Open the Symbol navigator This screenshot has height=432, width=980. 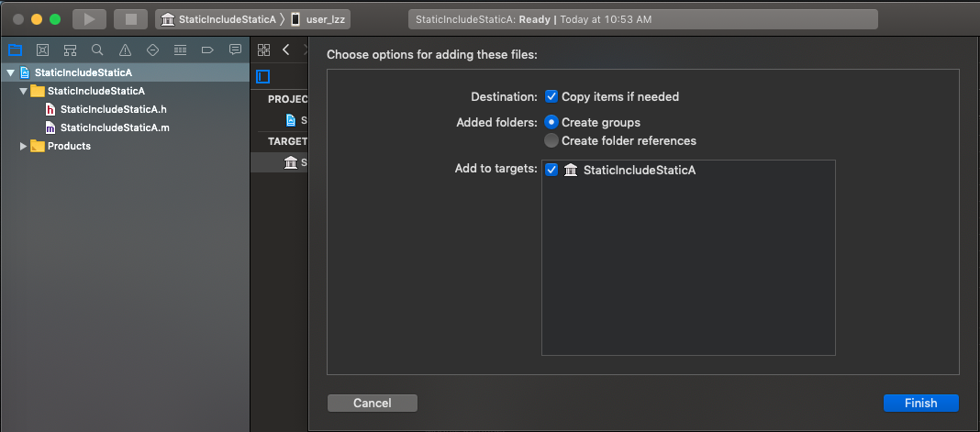(70, 50)
